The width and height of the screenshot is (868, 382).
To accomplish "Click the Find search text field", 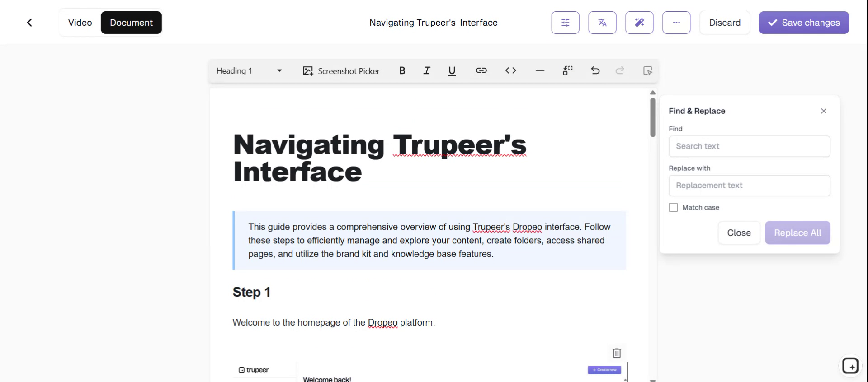I will click(x=749, y=146).
